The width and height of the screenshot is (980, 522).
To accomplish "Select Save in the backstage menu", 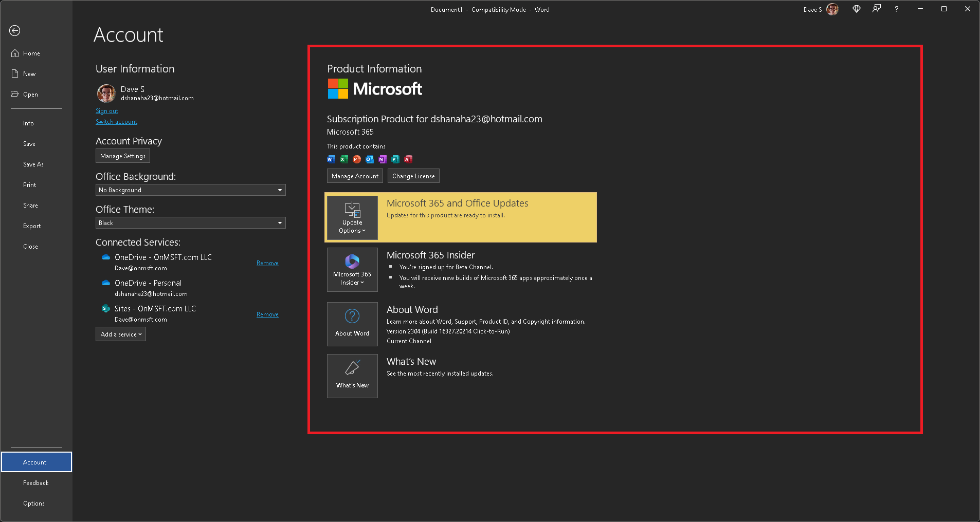I will 29,144.
